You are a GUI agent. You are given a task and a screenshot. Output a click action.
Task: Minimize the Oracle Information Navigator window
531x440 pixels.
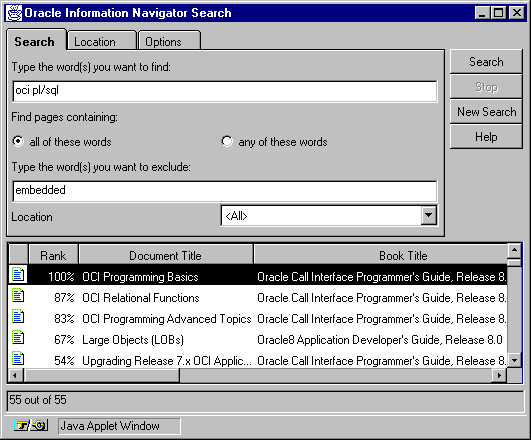(482, 13)
